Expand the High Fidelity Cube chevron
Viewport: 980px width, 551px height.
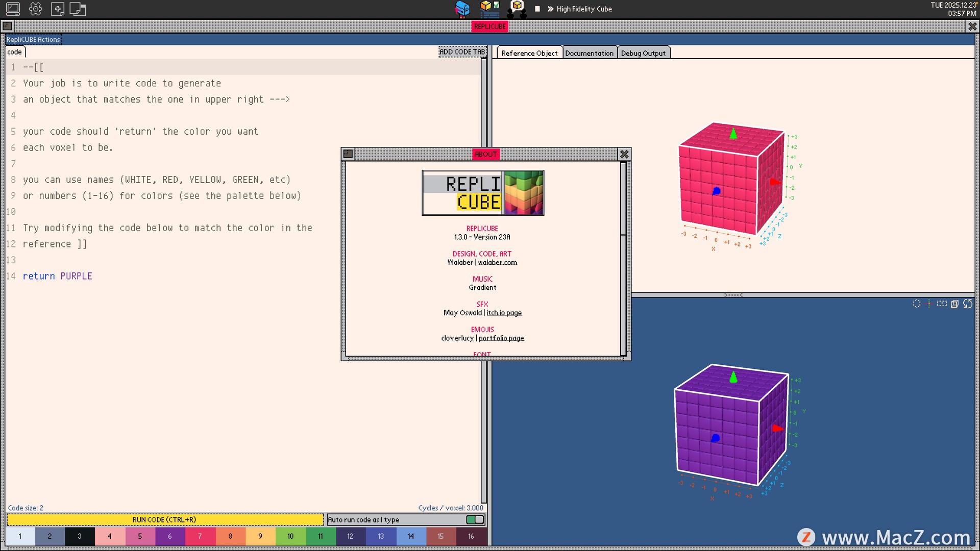[x=550, y=9]
